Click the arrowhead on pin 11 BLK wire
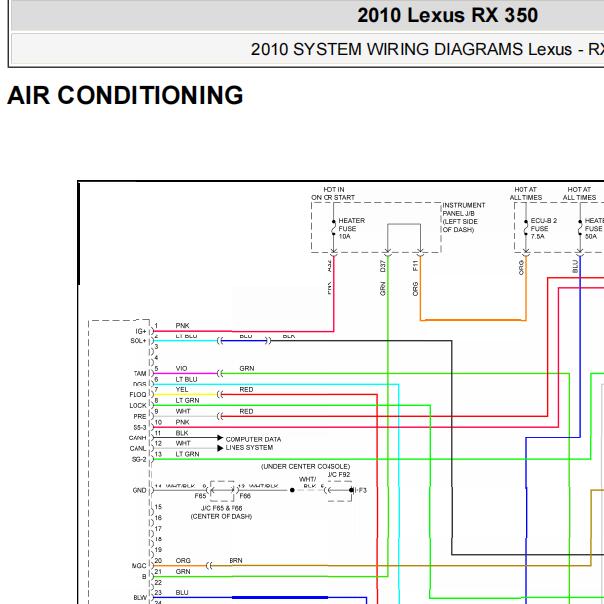The height and width of the screenshot is (604, 604). [220, 438]
